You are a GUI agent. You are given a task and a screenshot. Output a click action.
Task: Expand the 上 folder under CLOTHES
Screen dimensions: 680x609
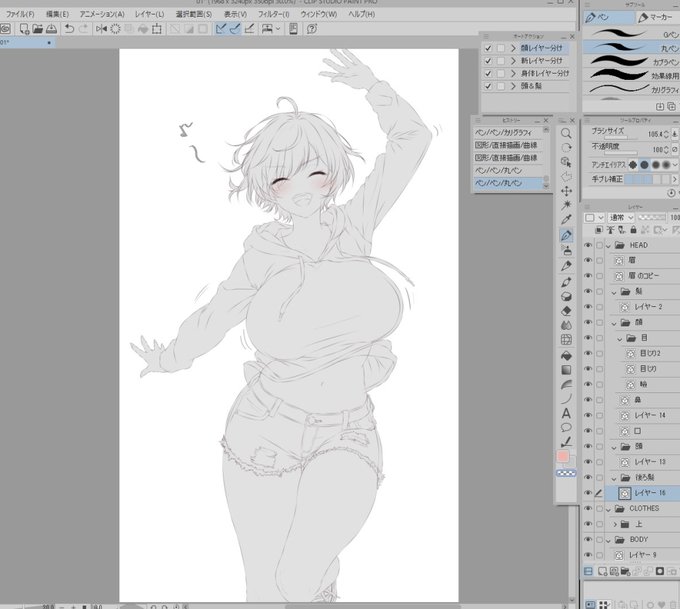pos(615,524)
